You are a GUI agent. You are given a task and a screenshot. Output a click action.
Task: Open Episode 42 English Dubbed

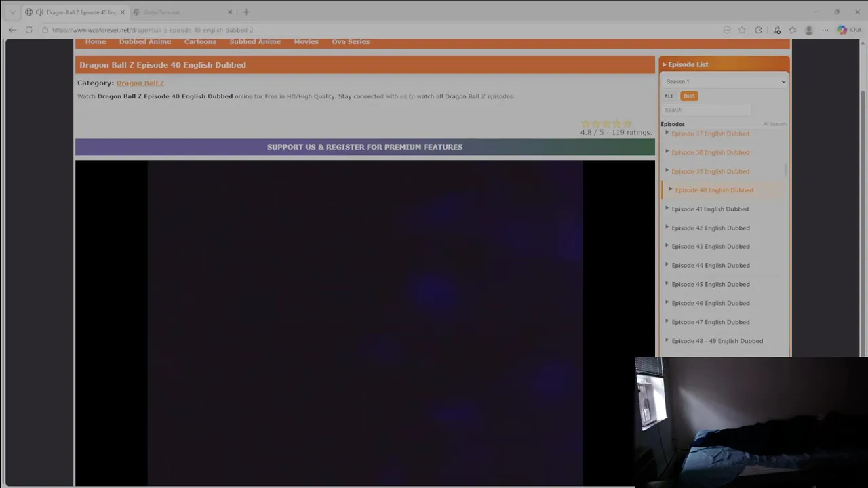tap(710, 228)
